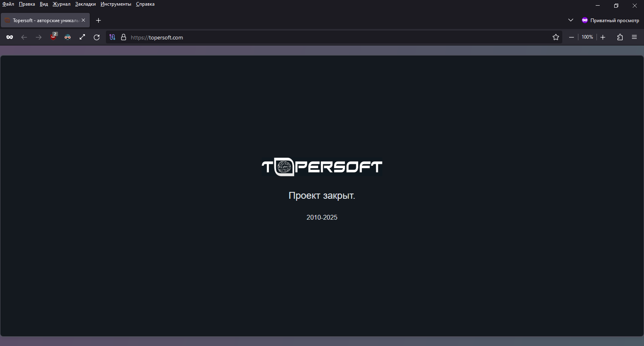The image size is (644, 346).
Task: Open the Правка menu
Action: coord(27,4)
